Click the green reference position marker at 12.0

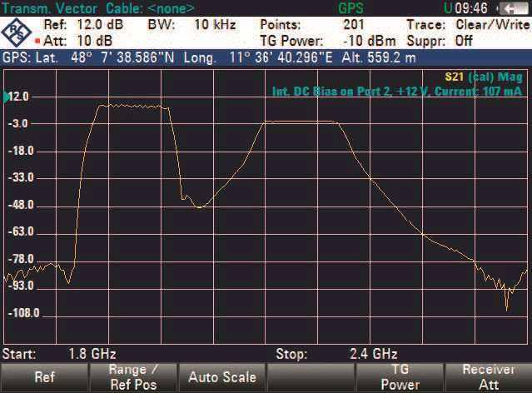6,97
